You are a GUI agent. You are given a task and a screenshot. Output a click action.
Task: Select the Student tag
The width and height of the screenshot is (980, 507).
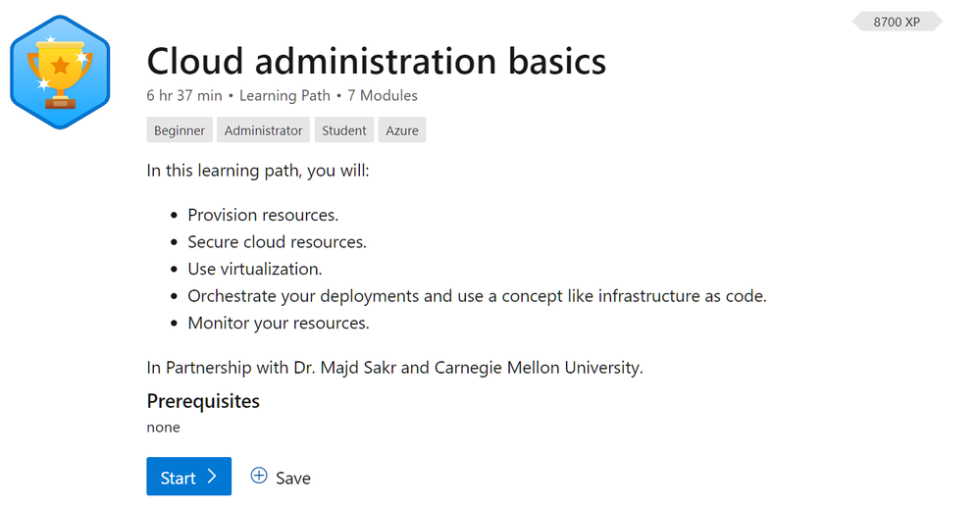pos(343,130)
